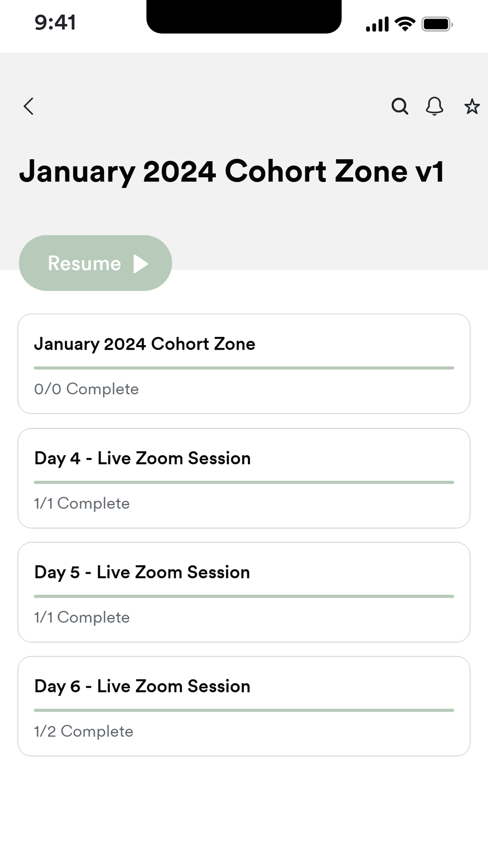The height and width of the screenshot is (868, 488).
Task: Click the Day 5 progress bar
Action: pyautogui.click(x=244, y=596)
